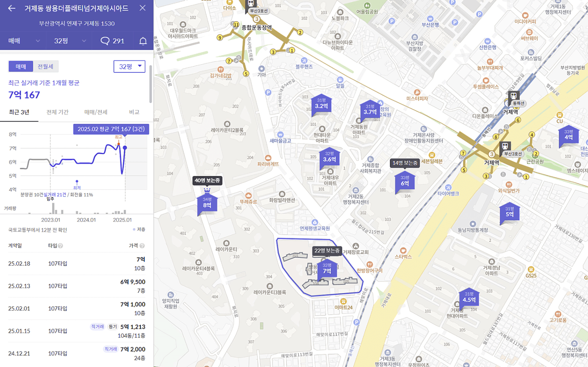Click the 스타벅스 map icon
Image resolution: width=588 pixels, height=367 pixels.
point(403,250)
